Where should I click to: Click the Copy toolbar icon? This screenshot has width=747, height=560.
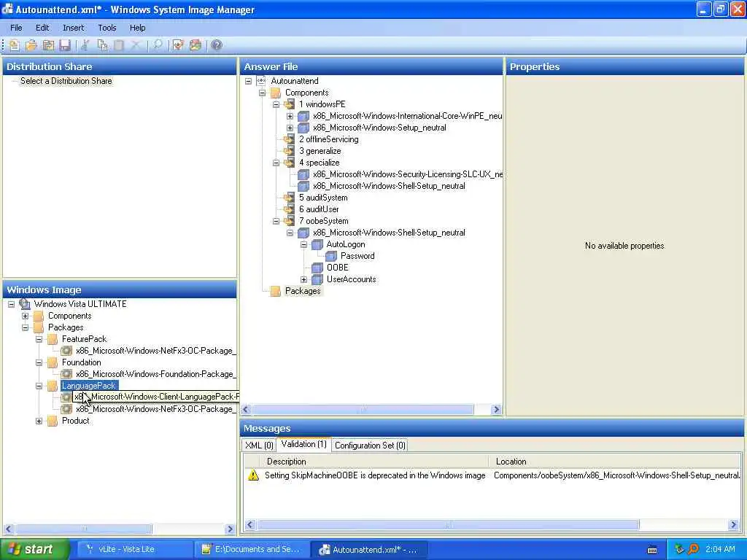coord(102,45)
